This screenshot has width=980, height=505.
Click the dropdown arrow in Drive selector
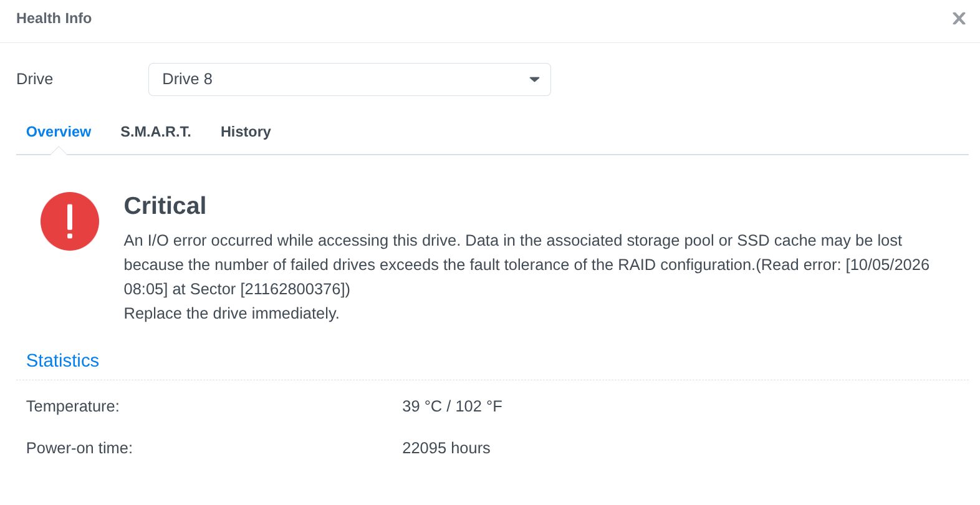click(534, 79)
